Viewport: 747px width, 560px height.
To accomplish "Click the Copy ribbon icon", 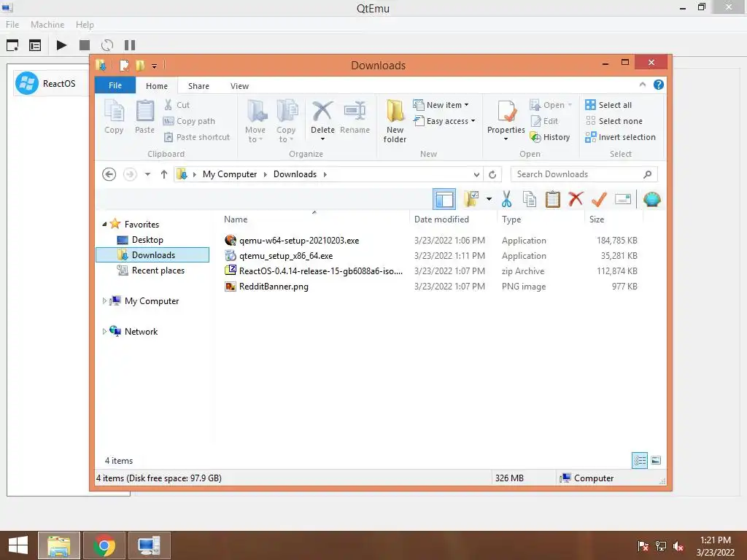I will pos(114,117).
